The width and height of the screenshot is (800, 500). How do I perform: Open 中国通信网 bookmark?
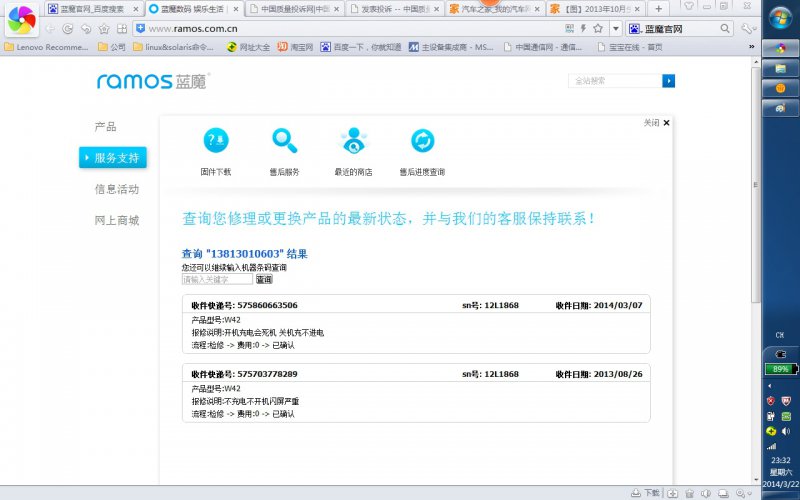pos(543,47)
